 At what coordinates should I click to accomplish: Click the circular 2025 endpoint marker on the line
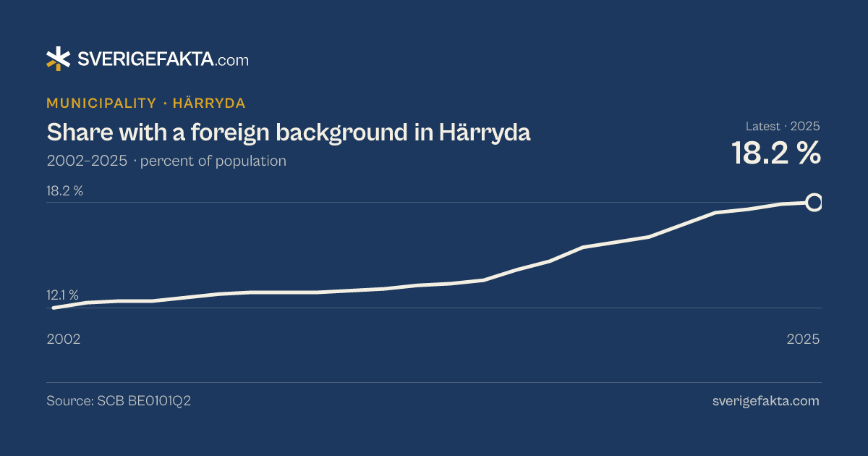pos(814,202)
